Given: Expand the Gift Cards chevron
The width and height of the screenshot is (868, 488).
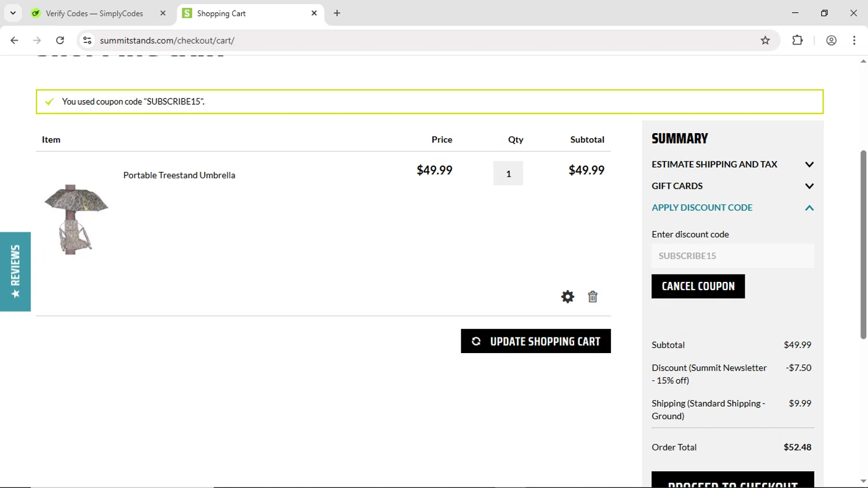Looking at the screenshot, I should (809, 186).
